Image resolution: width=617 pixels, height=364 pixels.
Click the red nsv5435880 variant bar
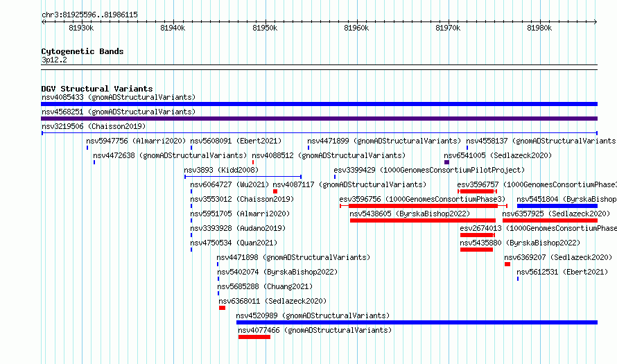[476, 250]
